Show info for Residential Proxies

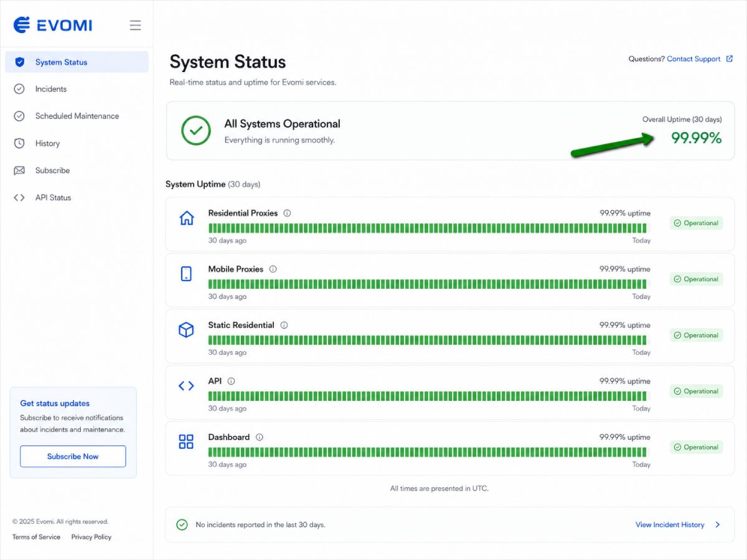[287, 213]
